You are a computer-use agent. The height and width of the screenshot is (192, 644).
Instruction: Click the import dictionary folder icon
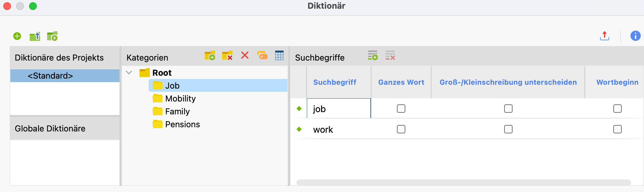click(35, 36)
